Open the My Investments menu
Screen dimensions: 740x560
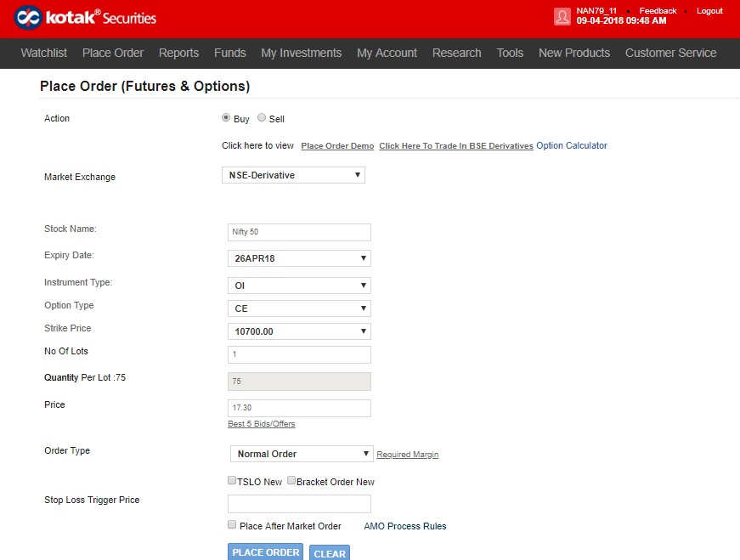302,53
